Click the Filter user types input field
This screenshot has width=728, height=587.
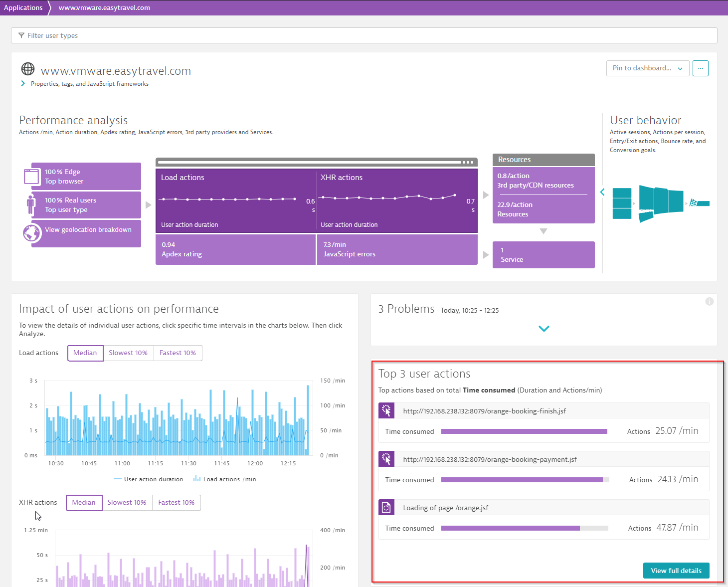point(364,35)
